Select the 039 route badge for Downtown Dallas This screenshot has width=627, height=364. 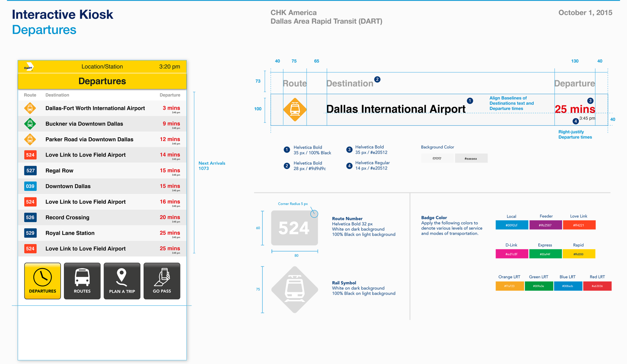30,186
